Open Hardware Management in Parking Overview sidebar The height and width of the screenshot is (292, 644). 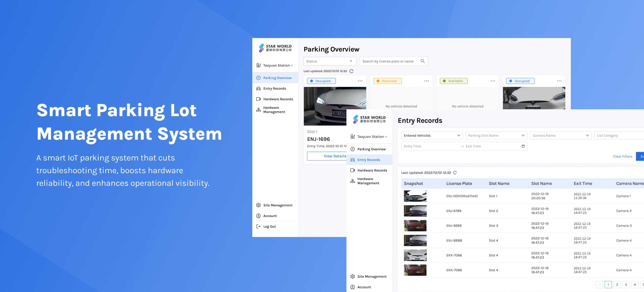275,110
